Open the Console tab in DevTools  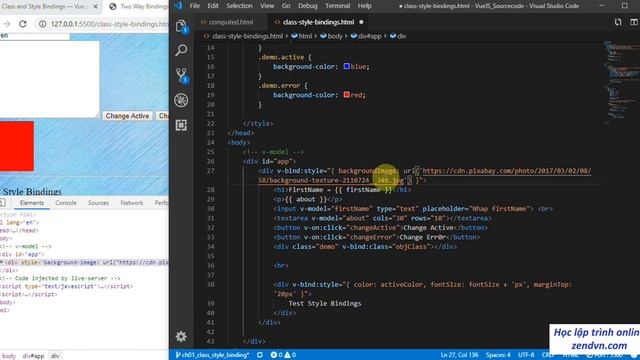pyautogui.click(x=66, y=203)
